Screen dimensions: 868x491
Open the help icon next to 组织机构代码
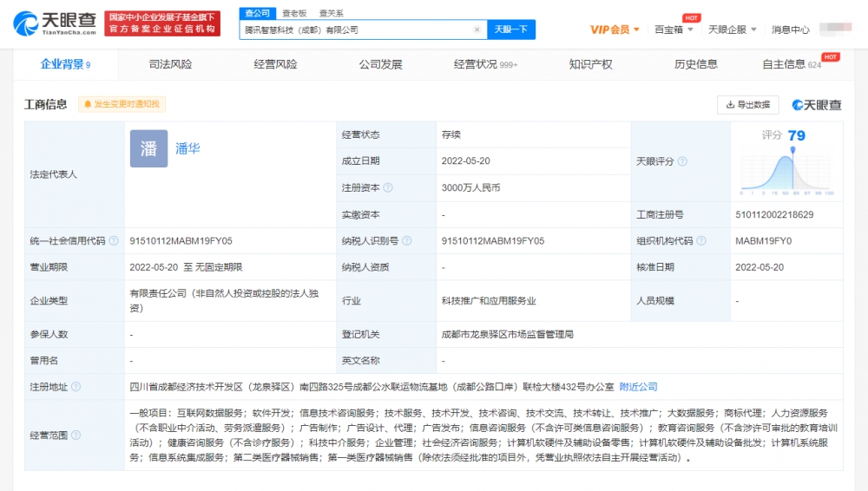(701, 241)
